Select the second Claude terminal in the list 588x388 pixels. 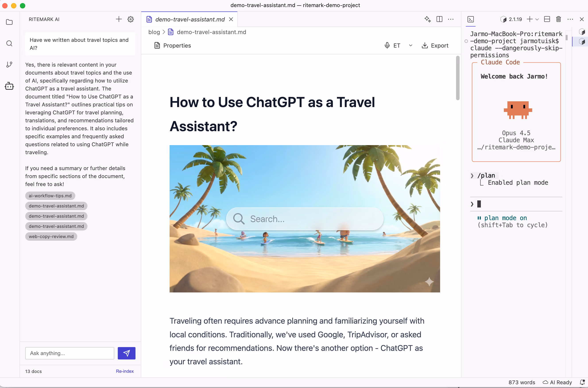coord(582,41)
